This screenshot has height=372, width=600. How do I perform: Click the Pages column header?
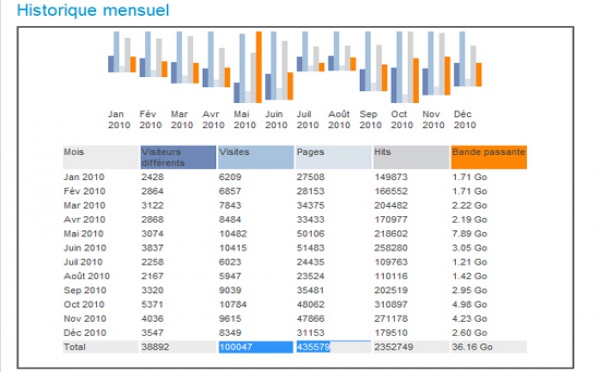click(x=333, y=157)
